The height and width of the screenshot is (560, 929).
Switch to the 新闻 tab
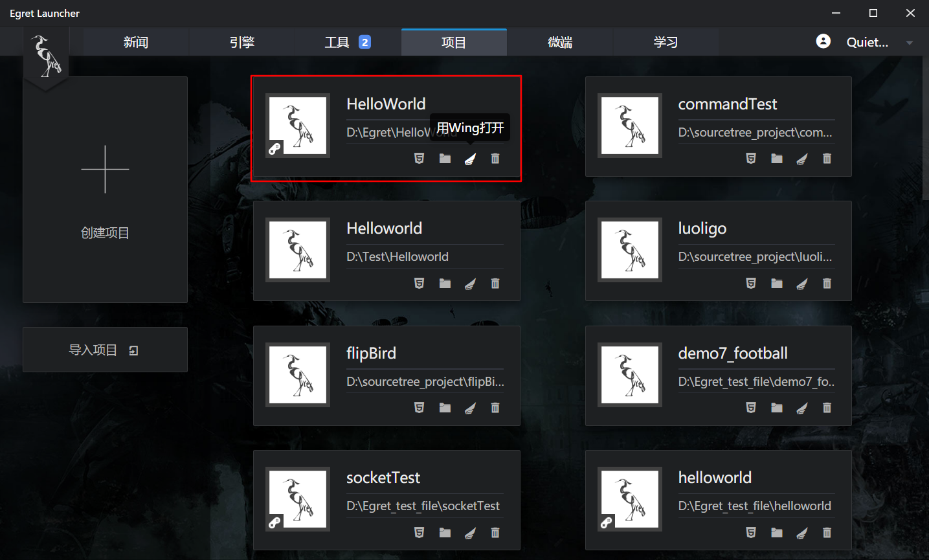click(136, 43)
